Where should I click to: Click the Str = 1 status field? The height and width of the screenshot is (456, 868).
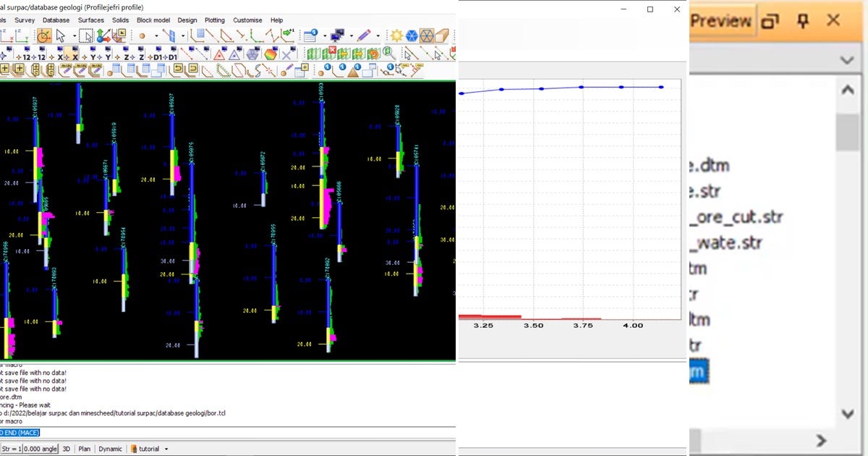[10, 449]
